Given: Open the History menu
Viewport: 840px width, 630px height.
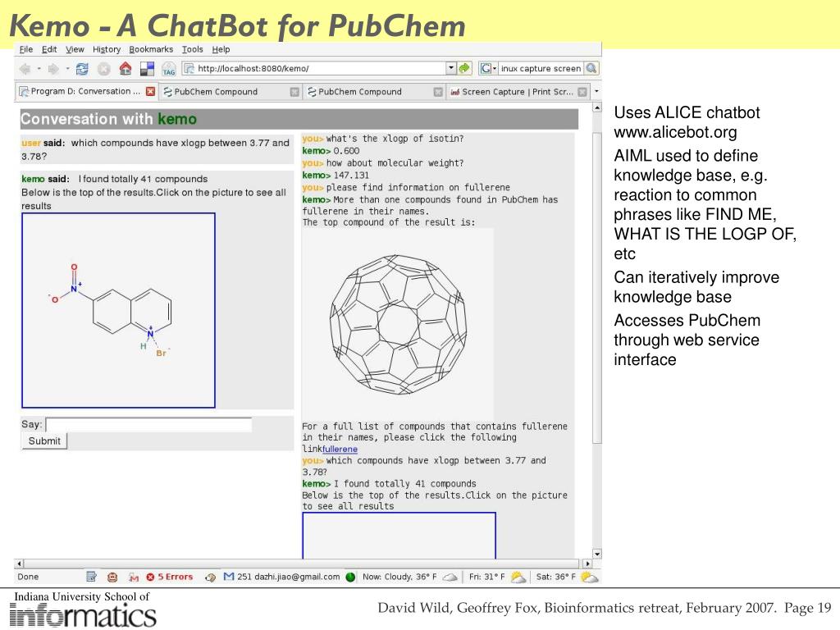Looking at the screenshot, I should tap(107, 49).
